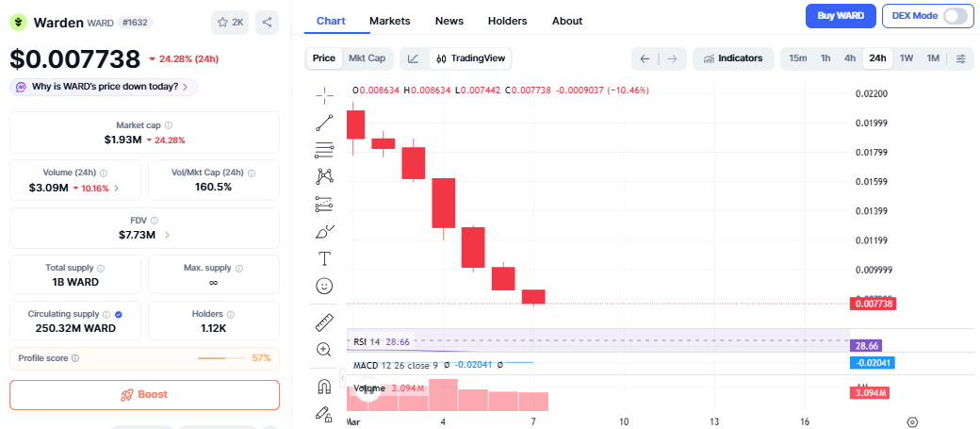Choose the brush drawing tool
Viewport: 980px width, 429px height.
[324, 231]
